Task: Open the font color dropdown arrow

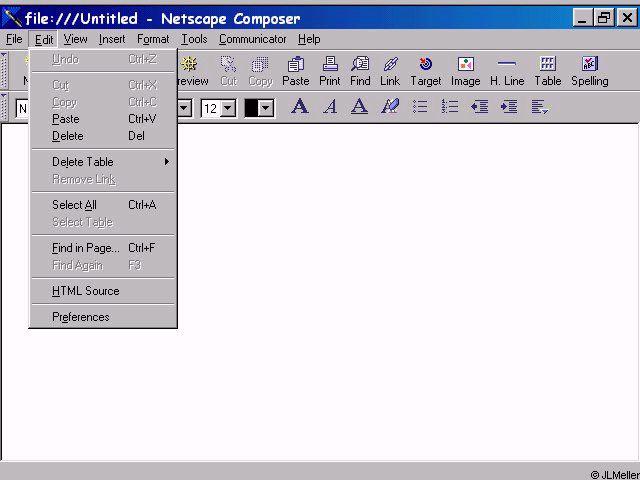Action: pos(266,108)
